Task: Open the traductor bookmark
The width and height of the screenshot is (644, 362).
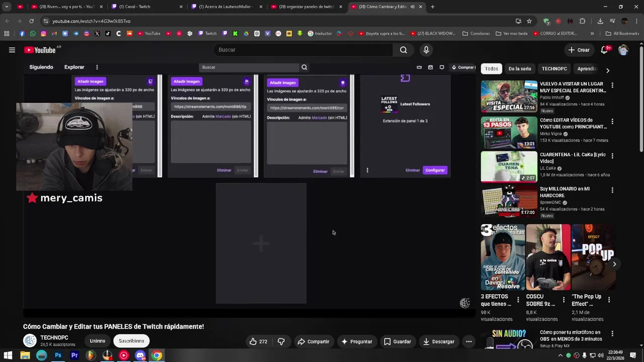Action: pyautogui.click(x=320, y=34)
